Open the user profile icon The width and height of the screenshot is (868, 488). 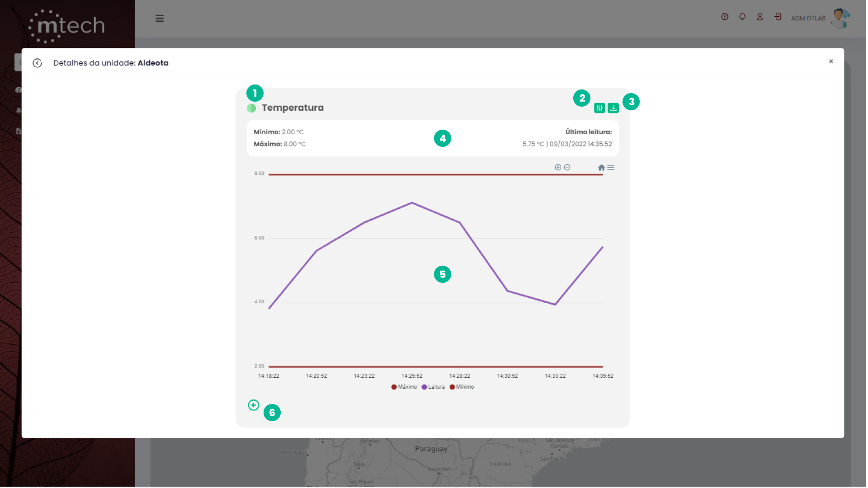[x=760, y=17]
